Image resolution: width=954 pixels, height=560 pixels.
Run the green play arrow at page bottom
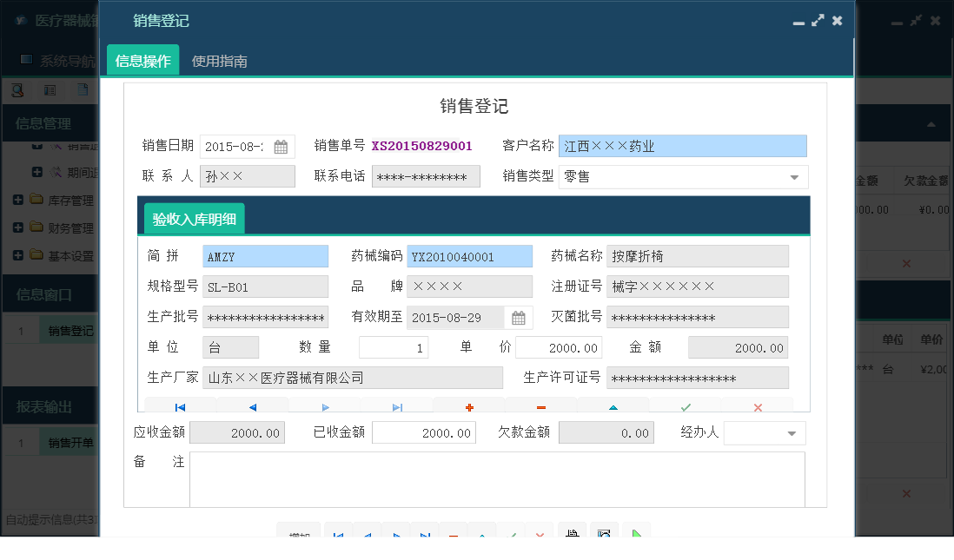tap(637, 532)
